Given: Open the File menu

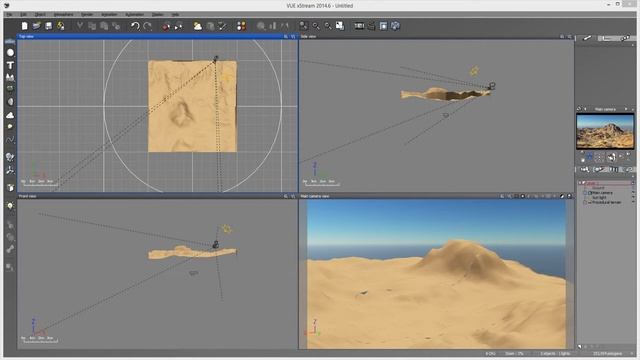Looking at the screenshot, I should click(9, 14).
